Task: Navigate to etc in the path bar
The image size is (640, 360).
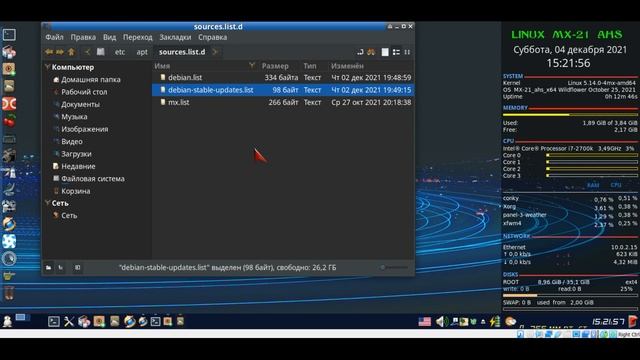Action: pyautogui.click(x=120, y=52)
